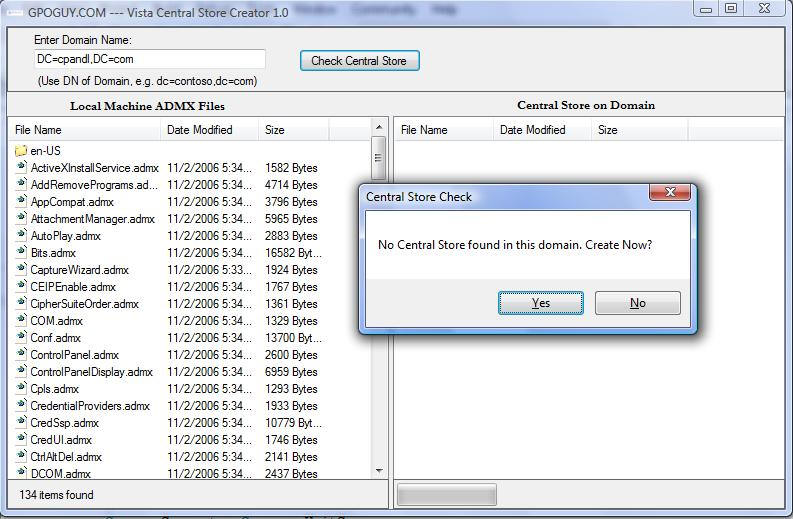The width and height of the screenshot is (793, 519).
Task: Click the progress bar below Central Store
Action: click(447, 495)
